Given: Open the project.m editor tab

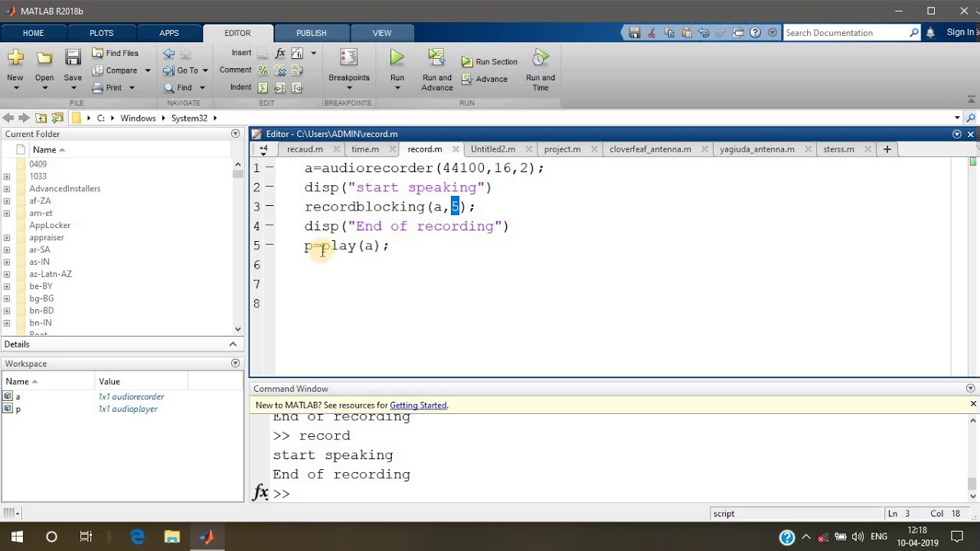Looking at the screenshot, I should [562, 149].
